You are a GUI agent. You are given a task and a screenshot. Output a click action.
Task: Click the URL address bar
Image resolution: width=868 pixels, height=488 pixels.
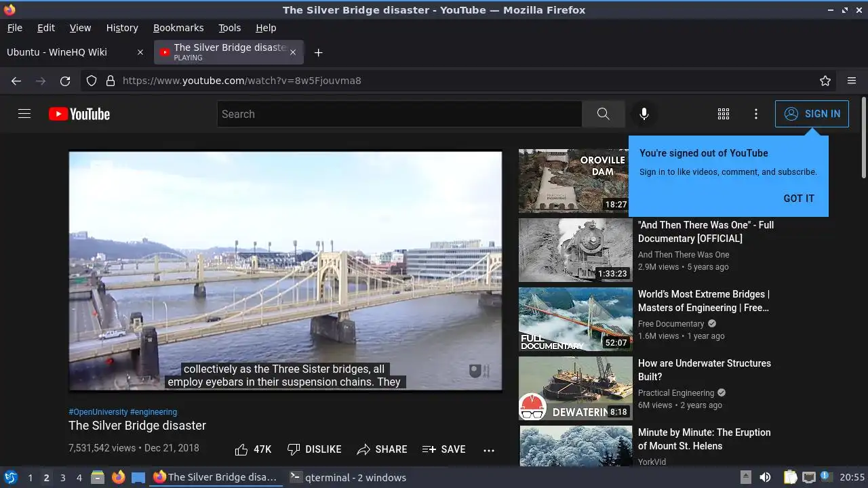[458, 81]
